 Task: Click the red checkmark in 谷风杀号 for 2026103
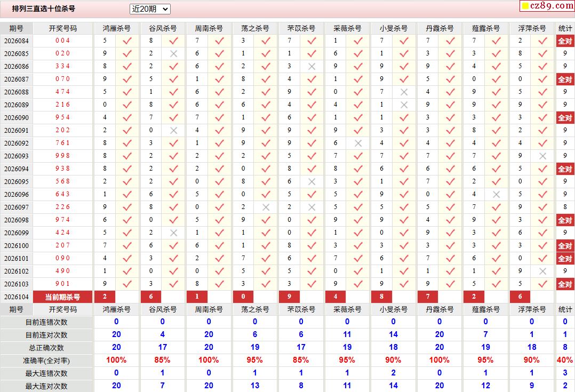click(173, 284)
